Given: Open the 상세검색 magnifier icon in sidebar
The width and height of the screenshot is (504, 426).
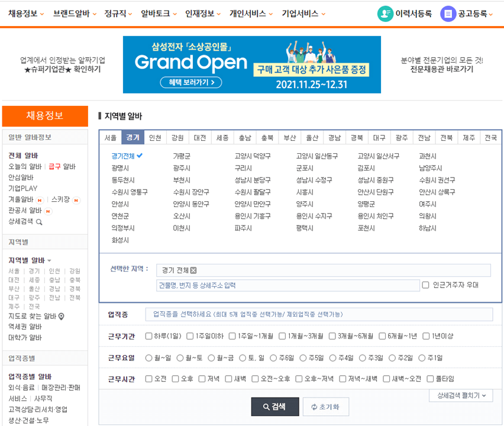Looking at the screenshot, I should pyautogui.click(x=39, y=222).
